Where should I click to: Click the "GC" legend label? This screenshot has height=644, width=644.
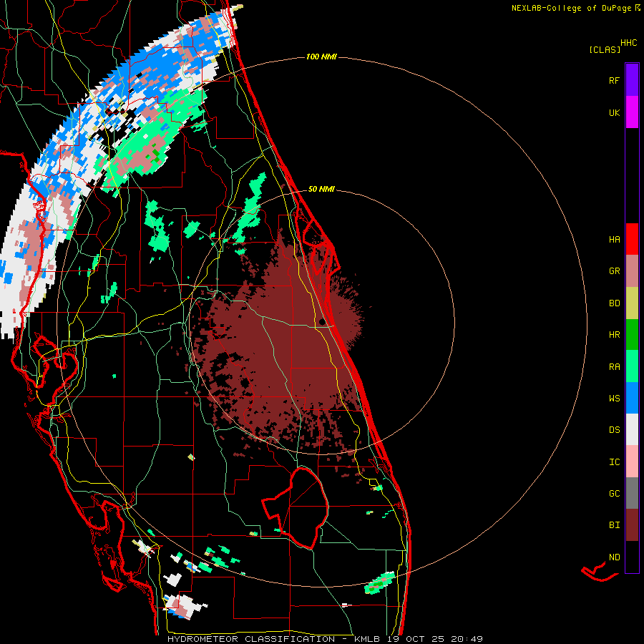(x=614, y=493)
